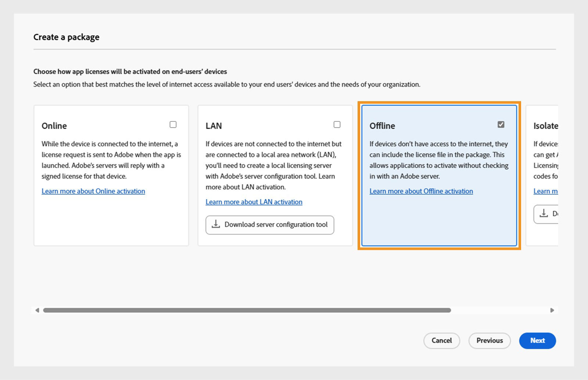This screenshot has width=588, height=380.
Task: Open Learn more about Offline activation
Action: coord(421,191)
